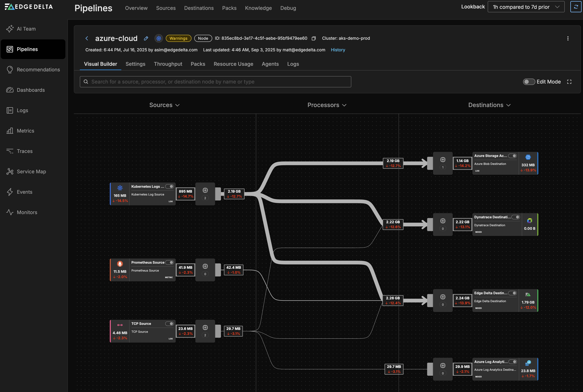The width and height of the screenshot is (583, 392).
Task: Toggle the Dynatrace Destination switch
Action: (515, 217)
